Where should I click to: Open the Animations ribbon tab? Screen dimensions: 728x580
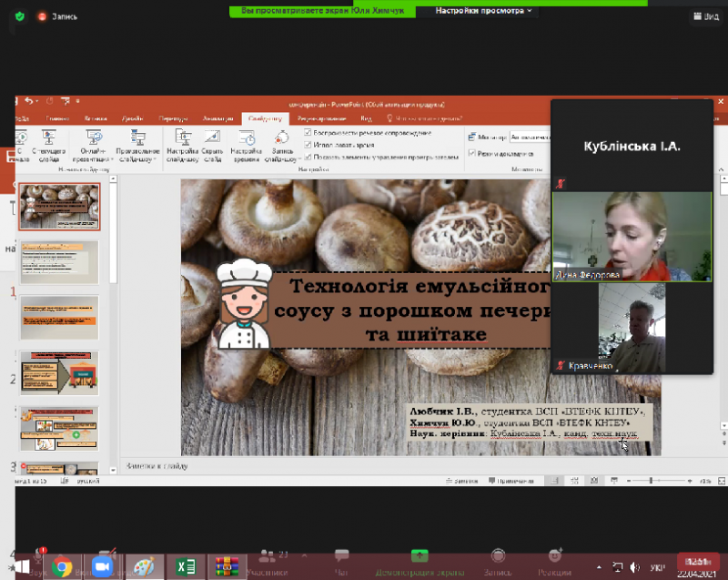pyautogui.click(x=217, y=118)
